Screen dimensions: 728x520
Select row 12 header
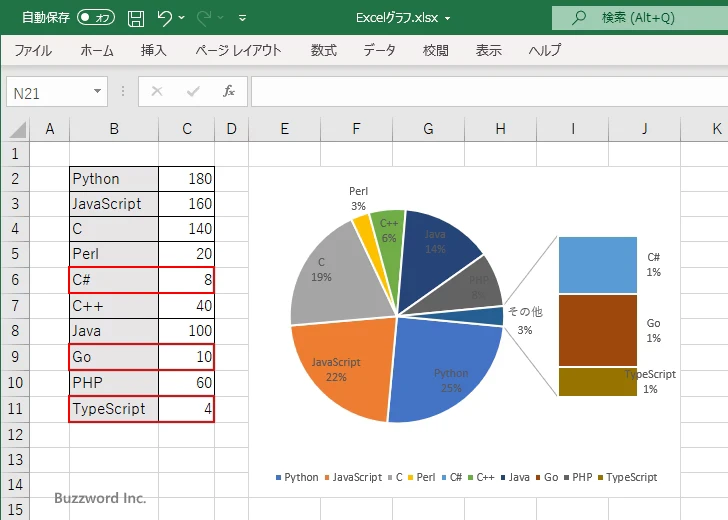point(15,435)
